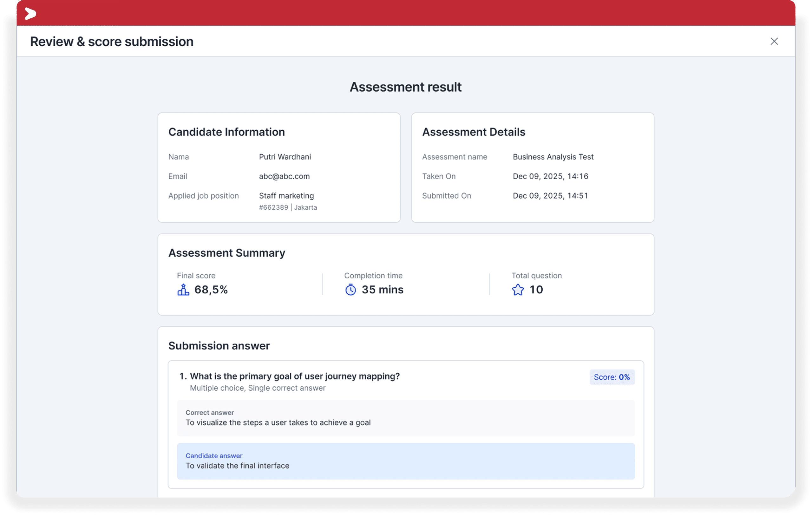Viewport: 812px width, 516px height.
Task: Click the stopwatch icon beside completion time
Action: coord(350,290)
